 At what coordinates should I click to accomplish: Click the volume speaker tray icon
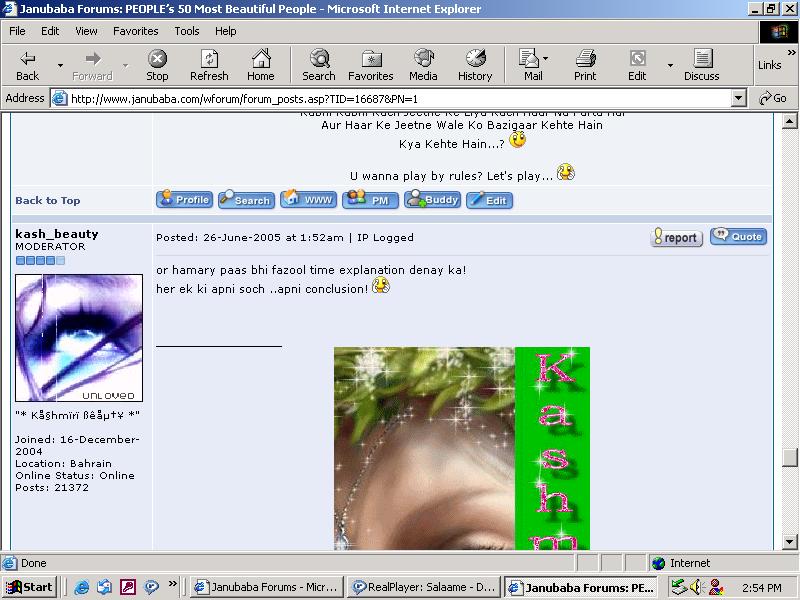(x=696, y=587)
